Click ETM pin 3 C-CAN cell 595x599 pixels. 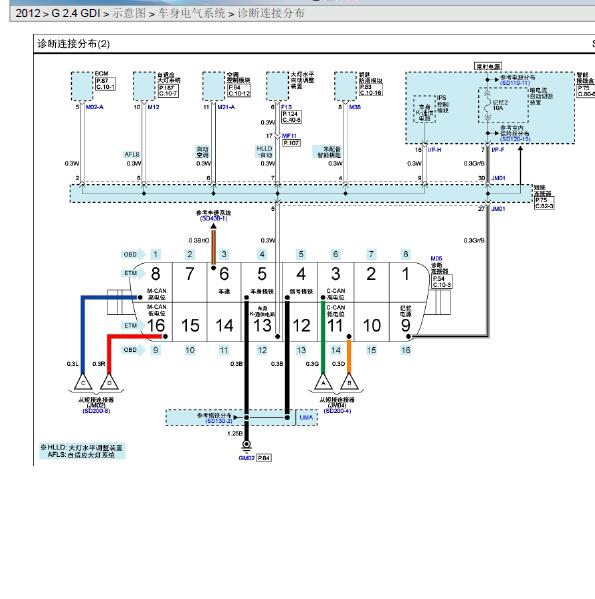(x=335, y=282)
